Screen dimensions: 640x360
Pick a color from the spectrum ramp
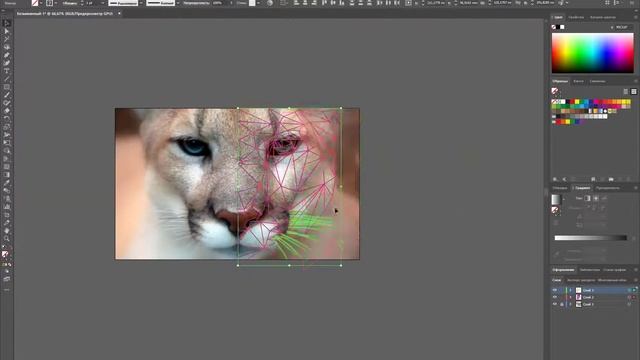(x=593, y=53)
